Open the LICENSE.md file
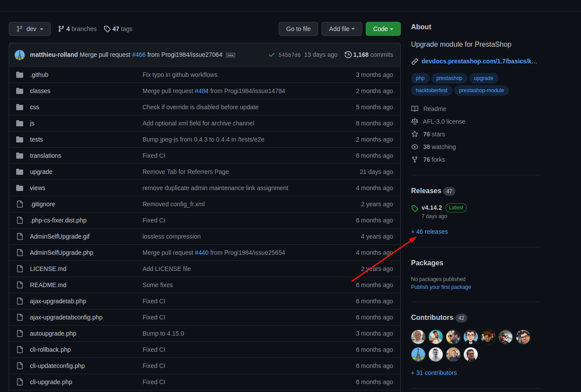The width and height of the screenshot is (581, 392). pos(48,268)
